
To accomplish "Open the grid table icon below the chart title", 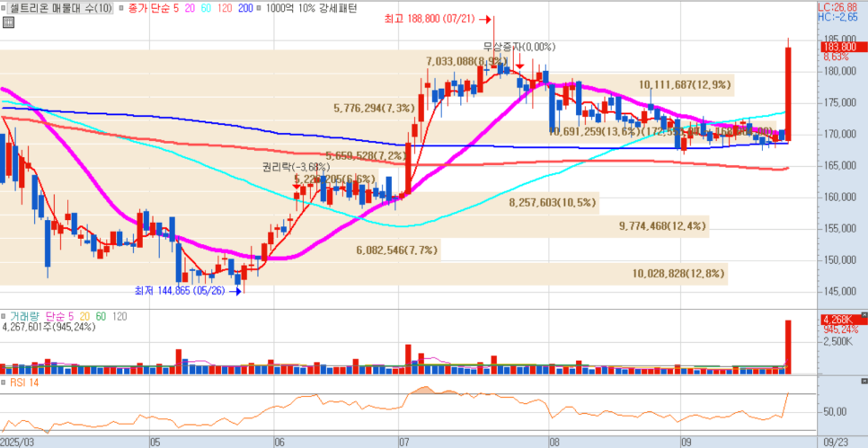I will pos(8,22).
